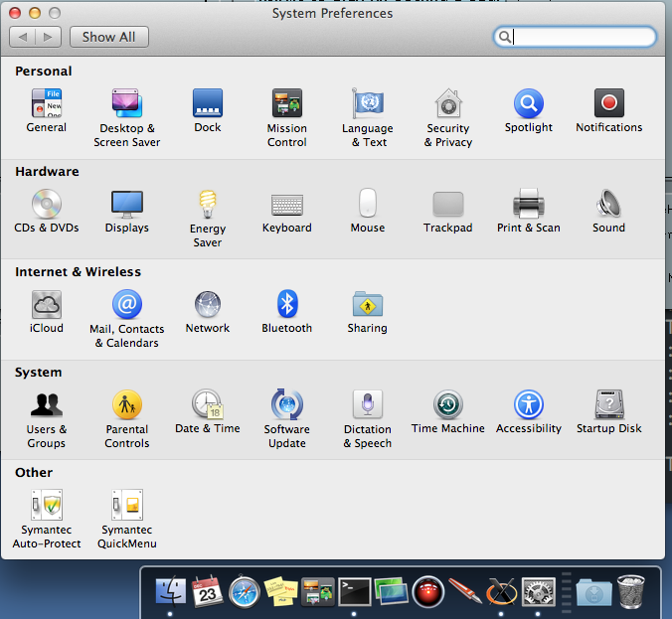The image size is (672, 619).
Task: Open Finder from the Dock
Action: pos(171,591)
